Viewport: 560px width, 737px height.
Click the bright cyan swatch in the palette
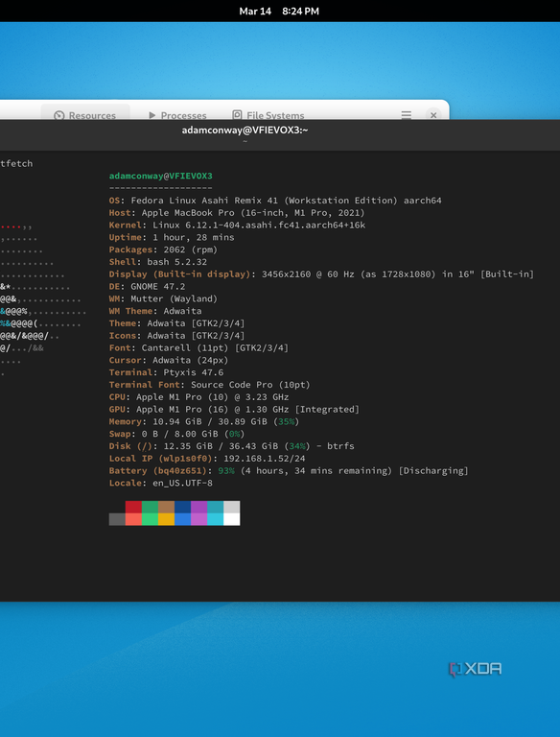click(x=215, y=519)
